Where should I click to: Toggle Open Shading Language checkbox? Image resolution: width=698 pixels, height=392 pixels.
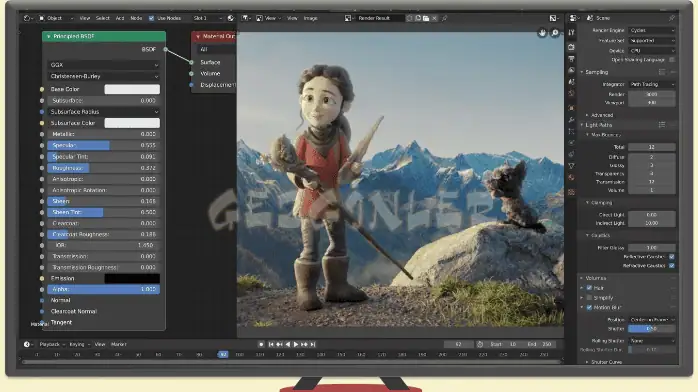click(672, 60)
